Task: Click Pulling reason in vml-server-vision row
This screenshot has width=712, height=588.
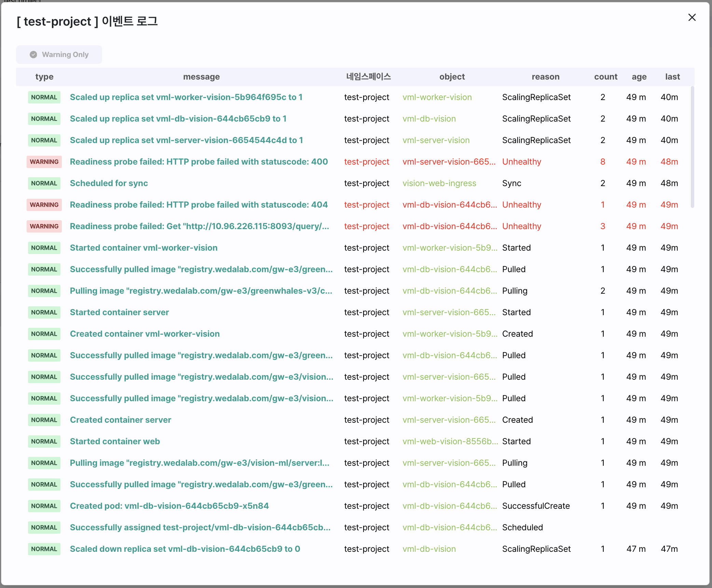Action: coord(515,463)
